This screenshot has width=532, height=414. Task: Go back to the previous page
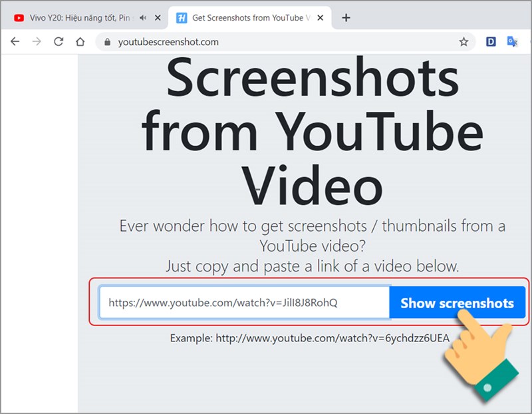15,42
